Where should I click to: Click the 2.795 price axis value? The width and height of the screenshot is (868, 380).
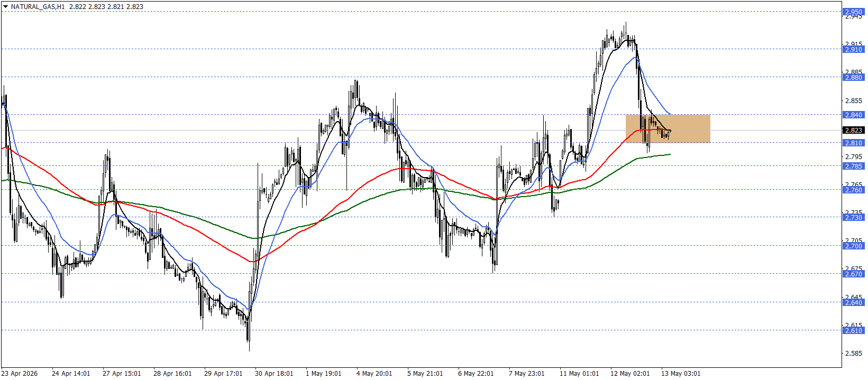pyautogui.click(x=854, y=156)
